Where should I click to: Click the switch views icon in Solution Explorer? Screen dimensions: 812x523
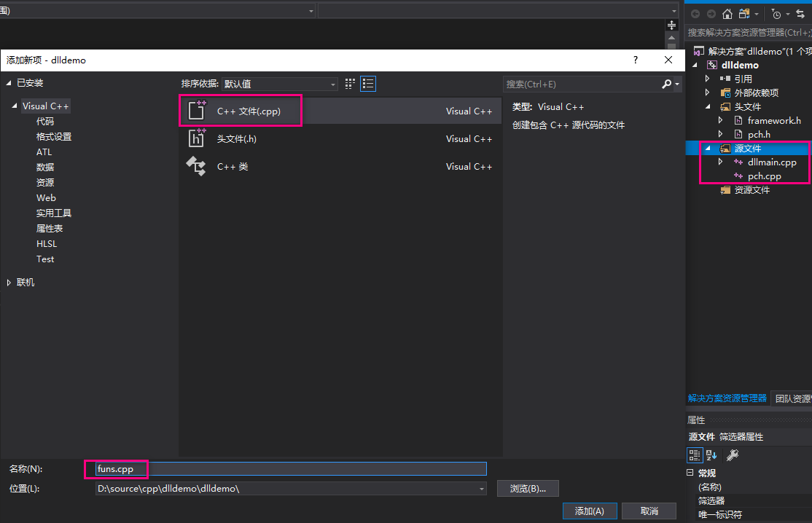744,14
